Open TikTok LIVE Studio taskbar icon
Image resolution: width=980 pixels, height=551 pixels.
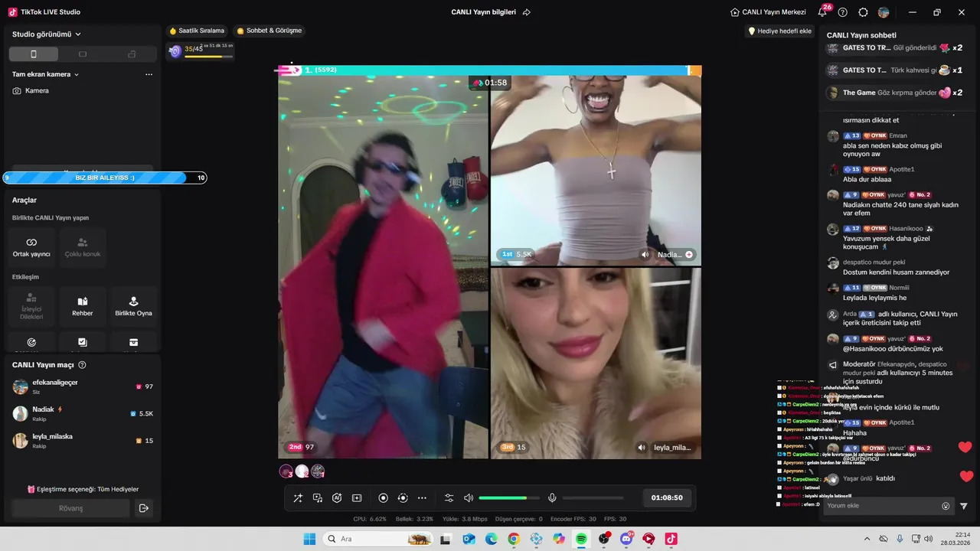coord(671,539)
